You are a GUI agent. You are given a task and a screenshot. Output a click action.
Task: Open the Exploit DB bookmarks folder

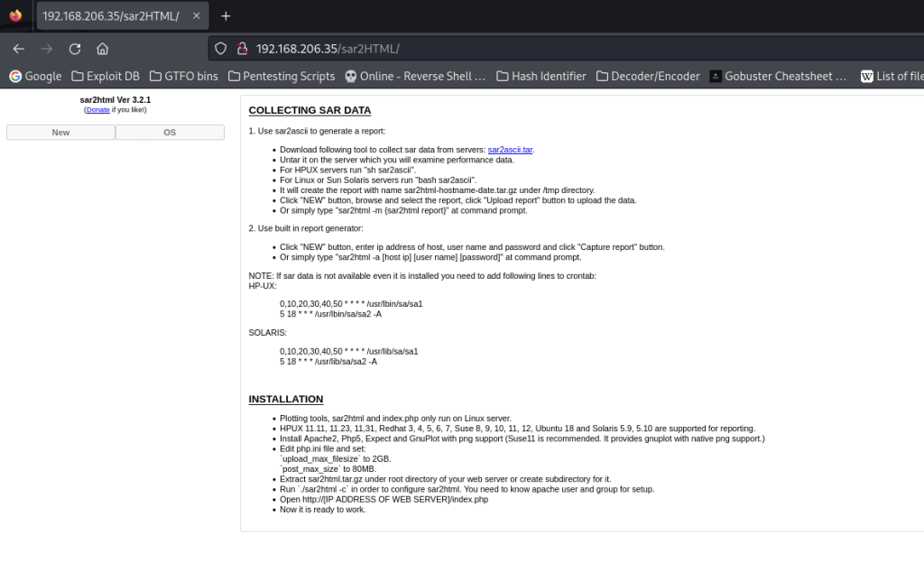pyautogui.click(x=105, y=77)
